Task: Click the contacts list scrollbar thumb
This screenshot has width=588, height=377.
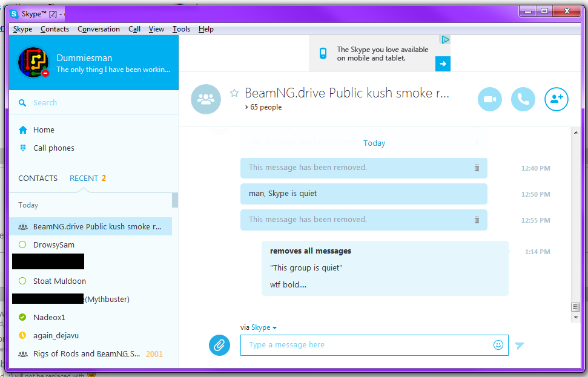Action: point(175,200)
